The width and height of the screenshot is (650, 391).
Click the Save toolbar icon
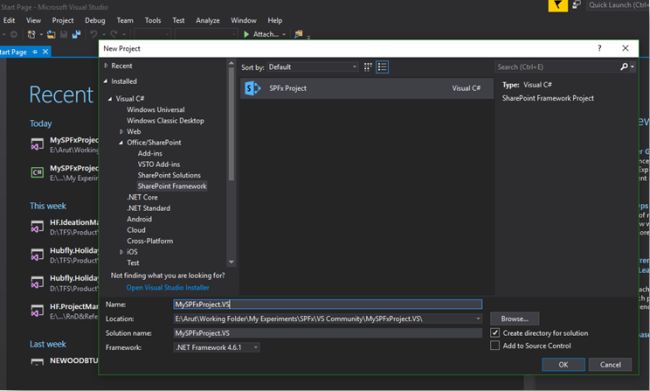tap(64, 34)
